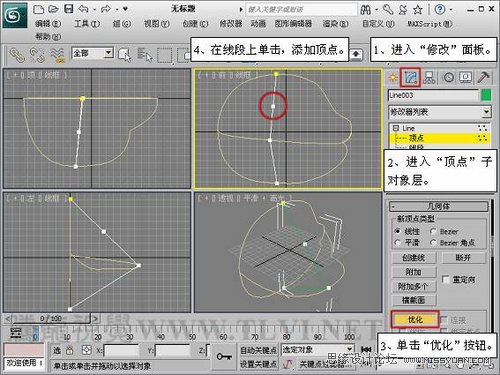Click the binoculars search icon
This screenshot has width=500, height=375.
pyautogui.click(x=366, y=10)
